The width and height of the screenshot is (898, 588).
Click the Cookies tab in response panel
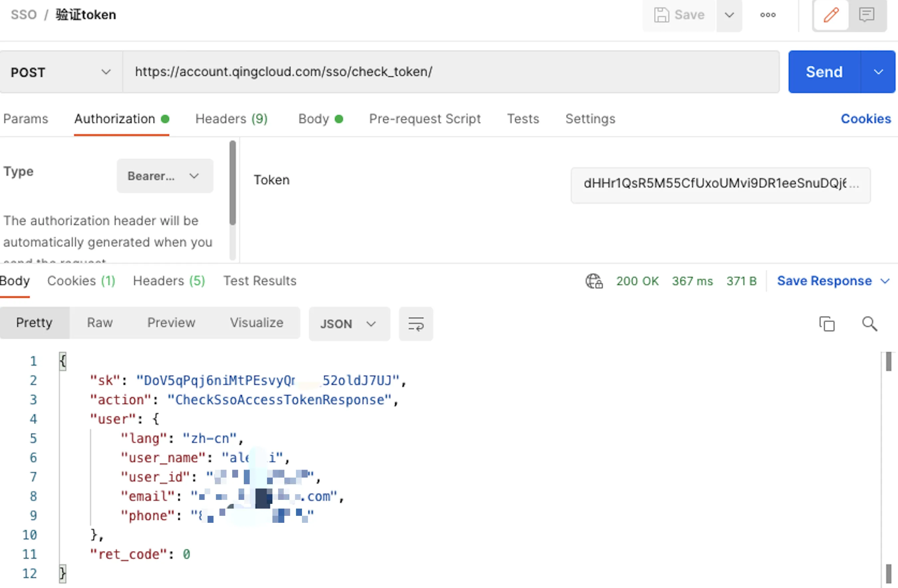pyautogui.click(x=80, y=281)
